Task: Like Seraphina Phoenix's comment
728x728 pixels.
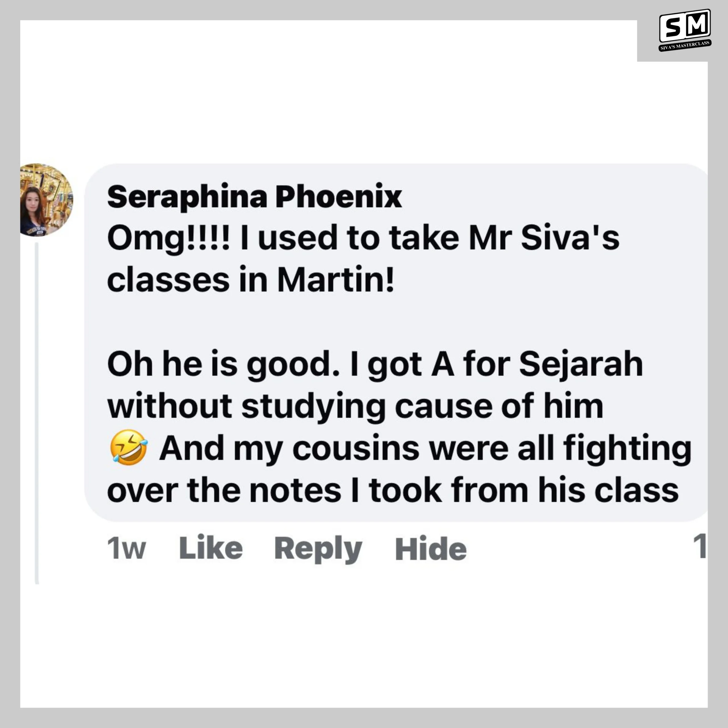Action: pyautogui.click(x=211, y=548)
